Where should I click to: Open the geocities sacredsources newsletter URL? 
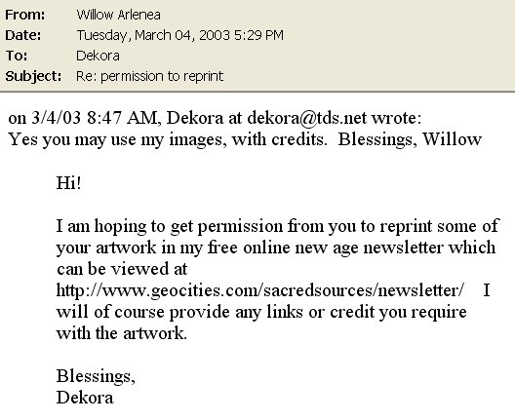pos(260,290)
